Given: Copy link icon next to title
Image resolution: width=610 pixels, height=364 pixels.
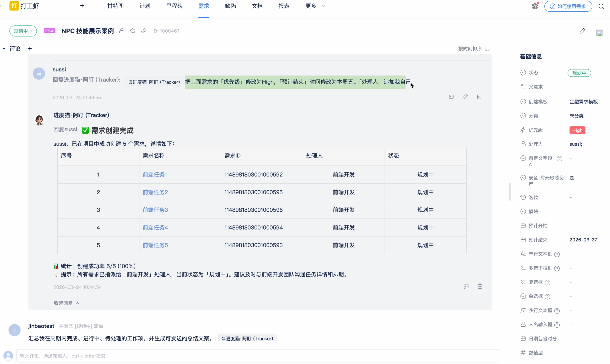Looking at the screenshot, I should (144, 31).
